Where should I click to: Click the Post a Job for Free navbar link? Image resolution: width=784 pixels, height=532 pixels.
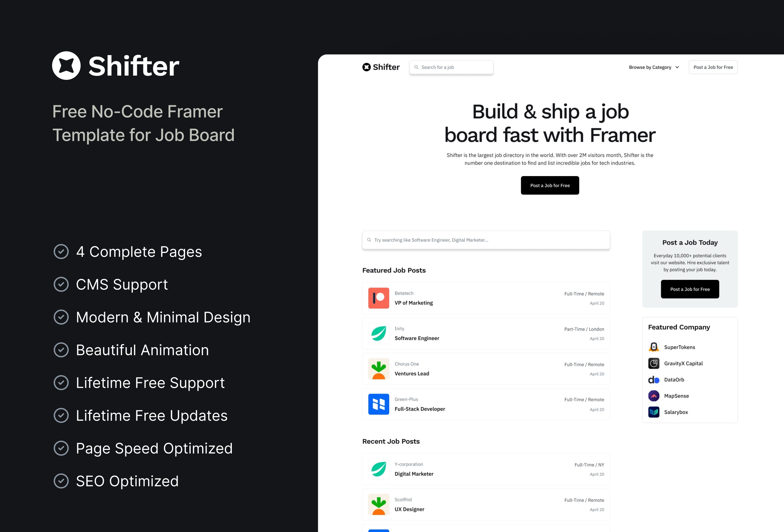713,67
